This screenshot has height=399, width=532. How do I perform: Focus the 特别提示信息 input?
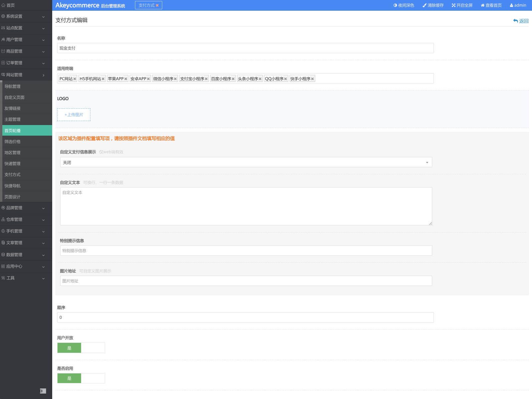pyautogui.click(x=246, y=250)
